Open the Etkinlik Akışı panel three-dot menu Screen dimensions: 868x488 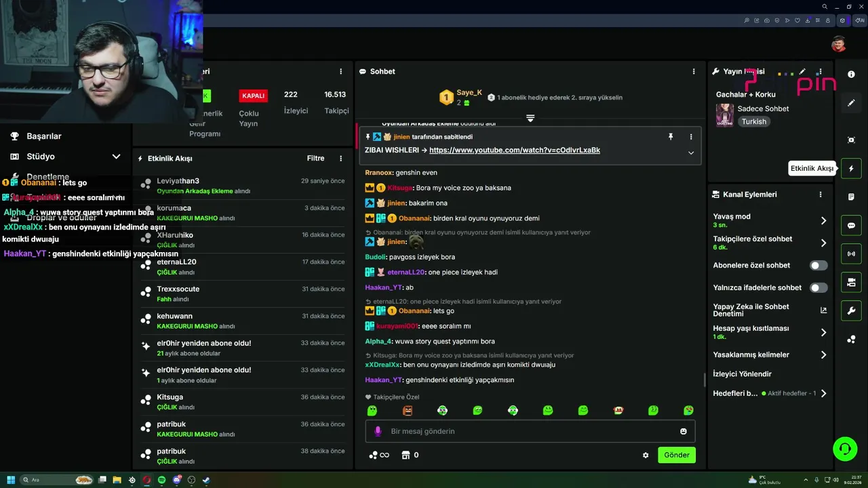340,159
